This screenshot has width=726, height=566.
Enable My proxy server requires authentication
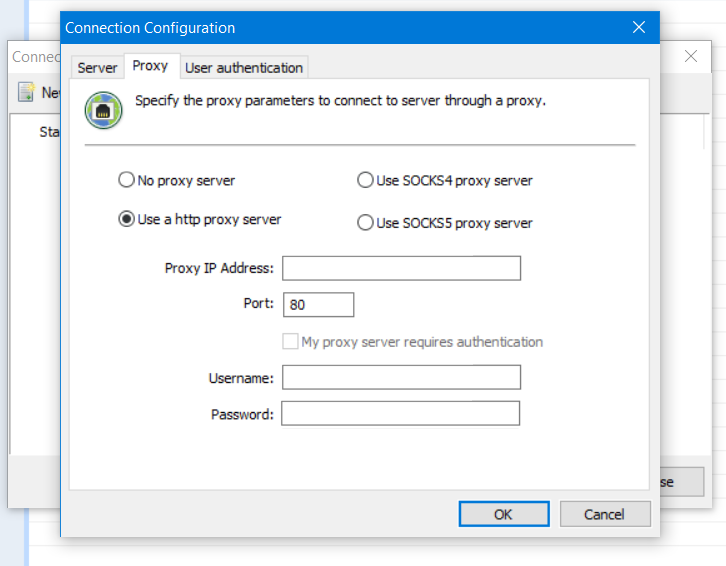click(x=291, y=342)
